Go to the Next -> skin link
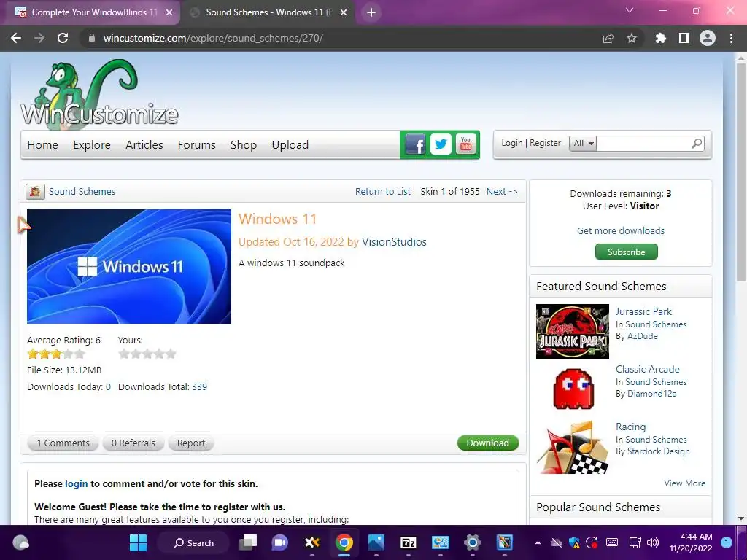The height and width of the screenshot is (560, 747). (x=502, y=192)
